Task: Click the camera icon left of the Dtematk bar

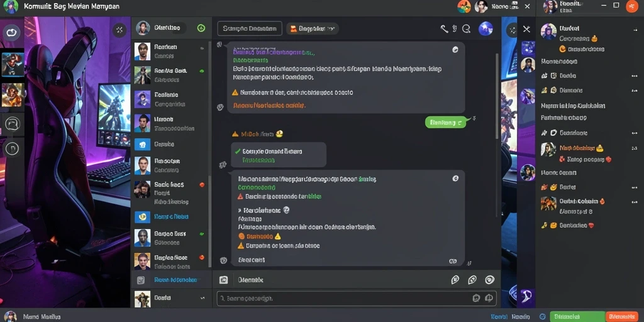Action: click(x=223, y=280)
